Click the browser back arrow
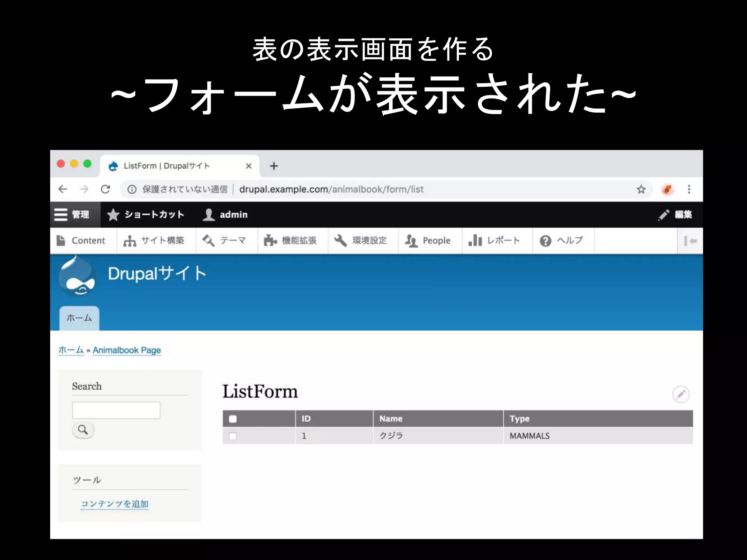This screenshot has height=560, width=747. 63,189
